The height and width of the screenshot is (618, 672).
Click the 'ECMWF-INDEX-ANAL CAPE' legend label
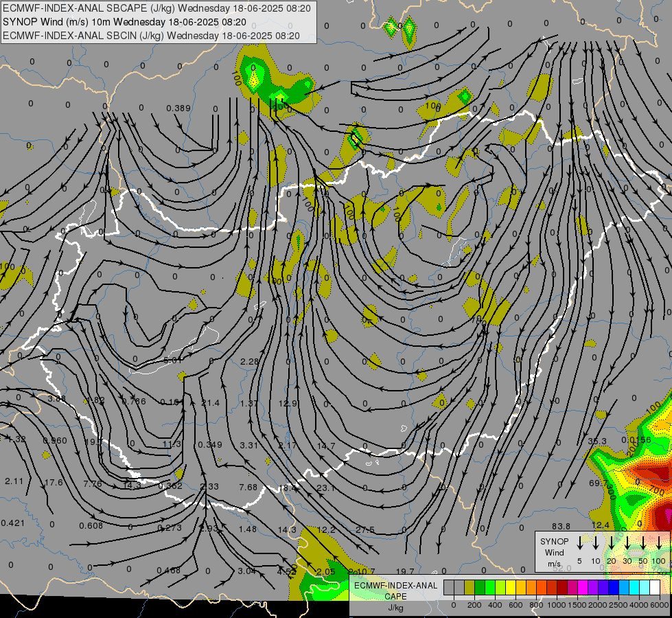coord(395,591)
